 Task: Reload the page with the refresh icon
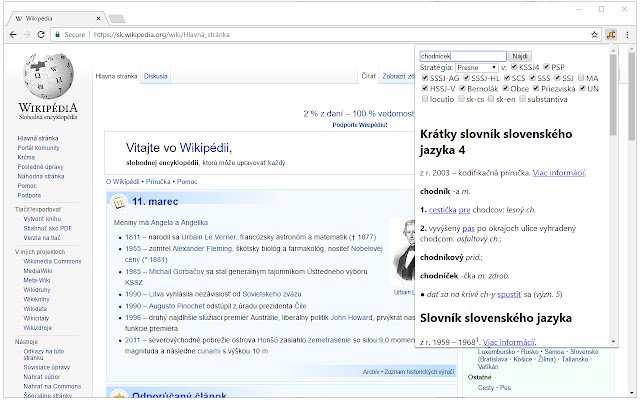tap(41, 35)
